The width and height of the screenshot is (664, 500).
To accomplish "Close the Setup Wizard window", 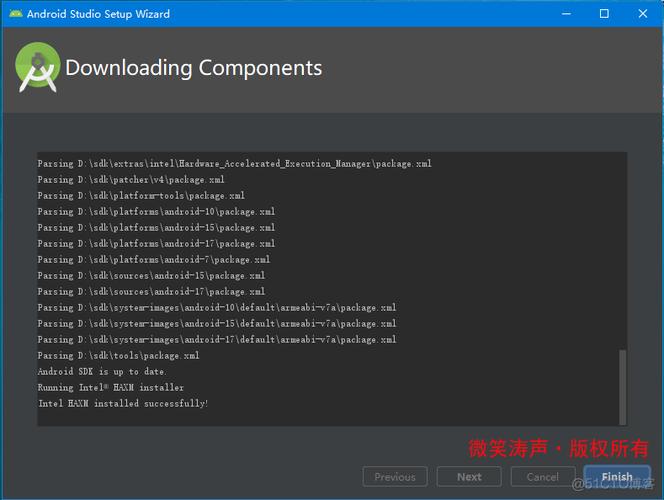I will 645,14.
